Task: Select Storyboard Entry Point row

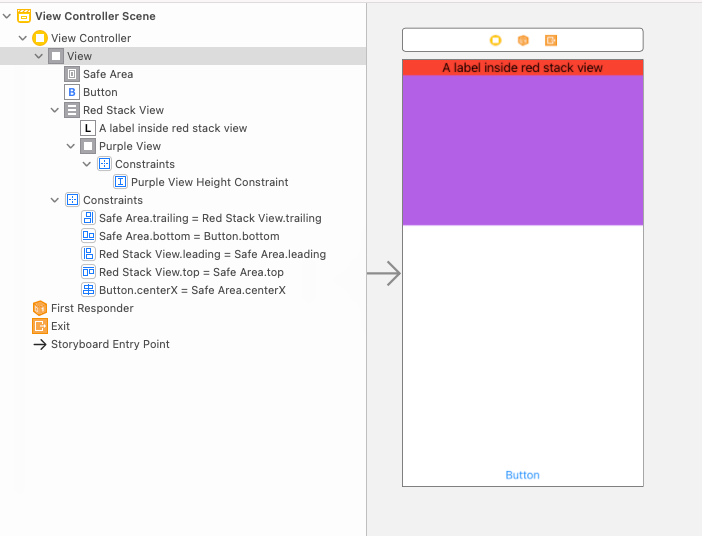Action: (183, 344)
